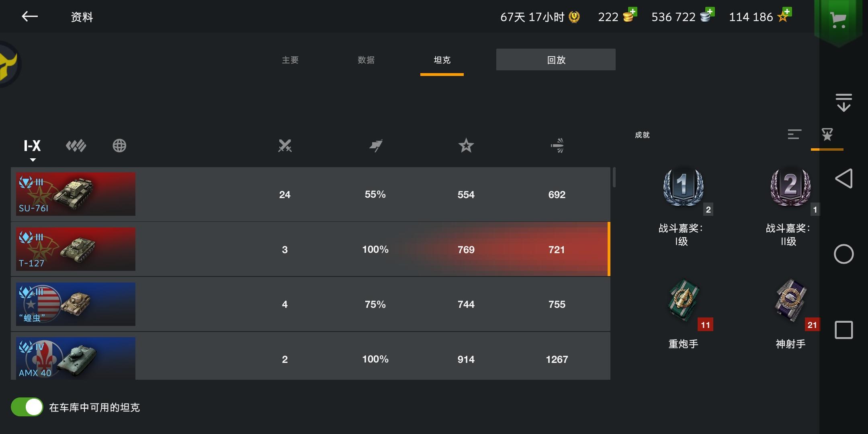Open the shop cart icon
This screenshot has width=868, height=434.
point(838,19)
